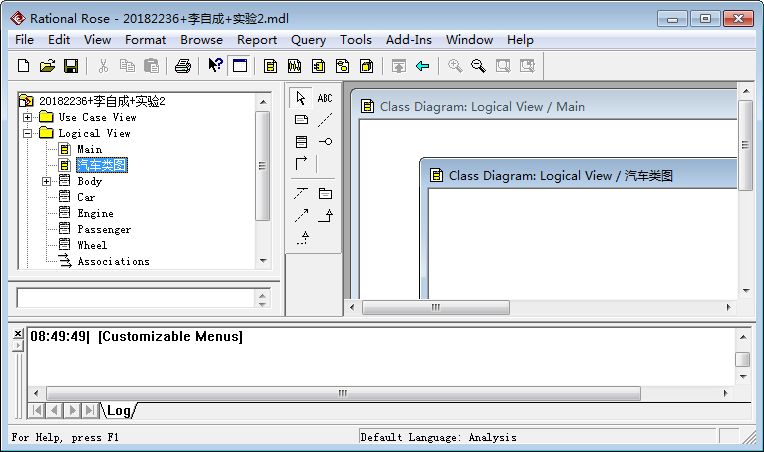Switch to the Log tab

118,411
